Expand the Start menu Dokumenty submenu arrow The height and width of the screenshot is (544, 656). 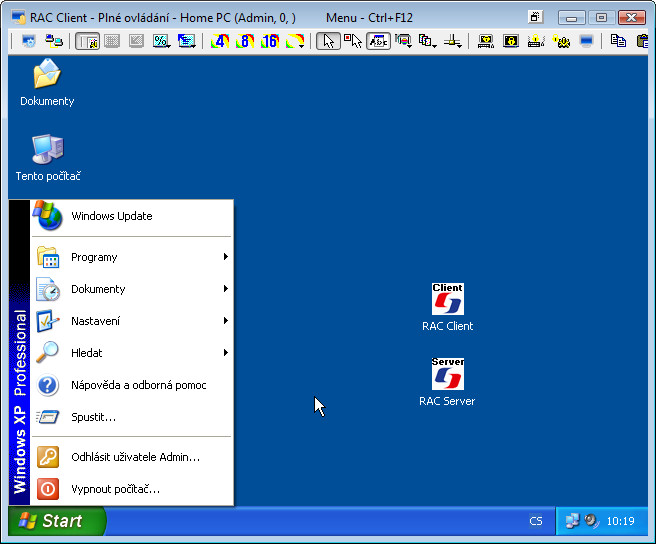[226, 289]
